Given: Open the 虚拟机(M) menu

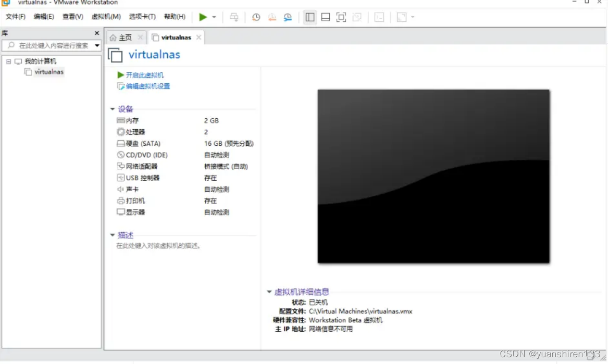Looking at the screenshot, I should click(105, 16).
